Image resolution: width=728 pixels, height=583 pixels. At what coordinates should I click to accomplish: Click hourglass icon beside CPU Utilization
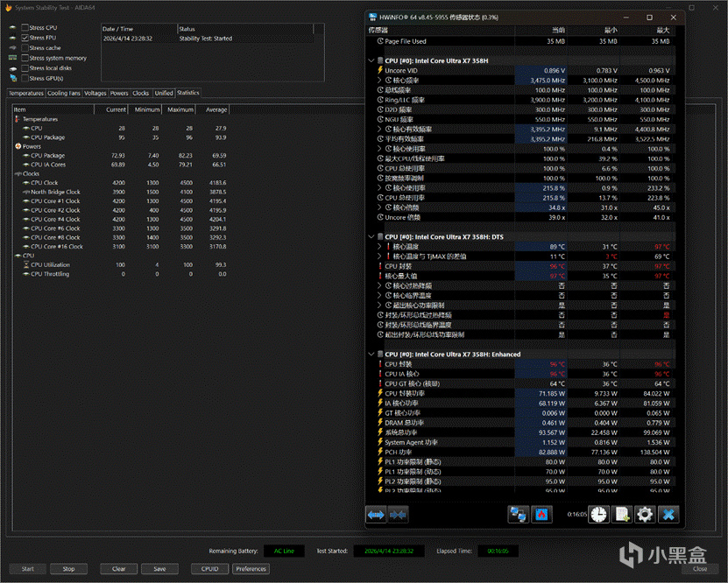click(26, 265)
